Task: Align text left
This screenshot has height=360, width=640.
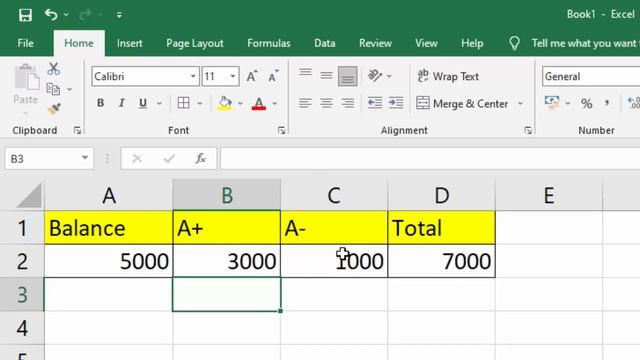Action: coord(305,103)
